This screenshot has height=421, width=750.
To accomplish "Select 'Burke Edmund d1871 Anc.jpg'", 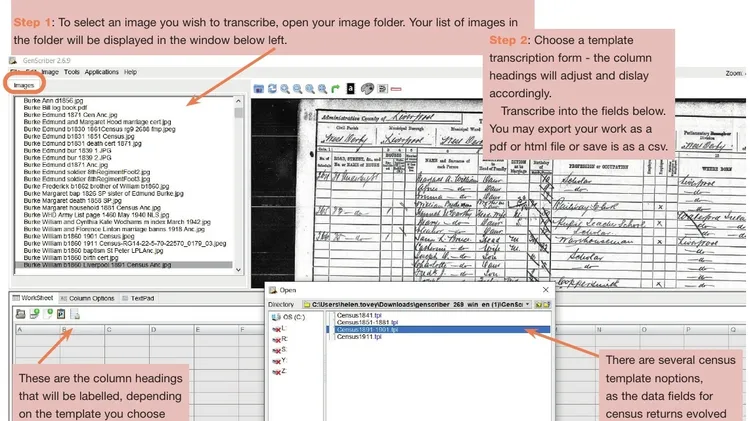I will coord(66,165).
